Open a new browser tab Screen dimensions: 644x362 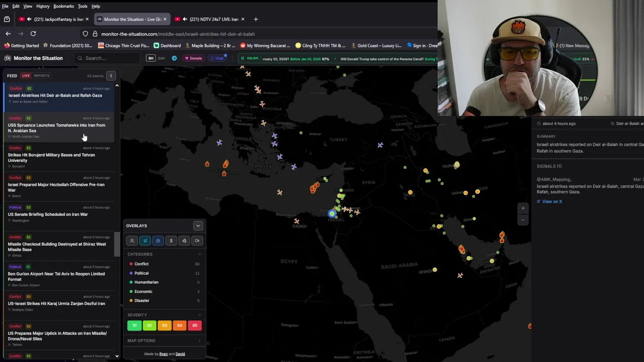(256, 19)
